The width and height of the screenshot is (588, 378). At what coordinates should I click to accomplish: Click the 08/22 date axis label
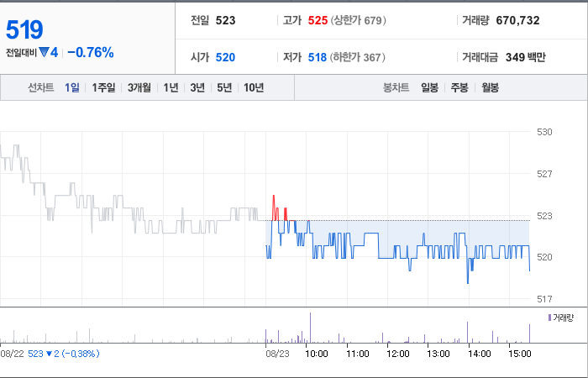(12, 354)
